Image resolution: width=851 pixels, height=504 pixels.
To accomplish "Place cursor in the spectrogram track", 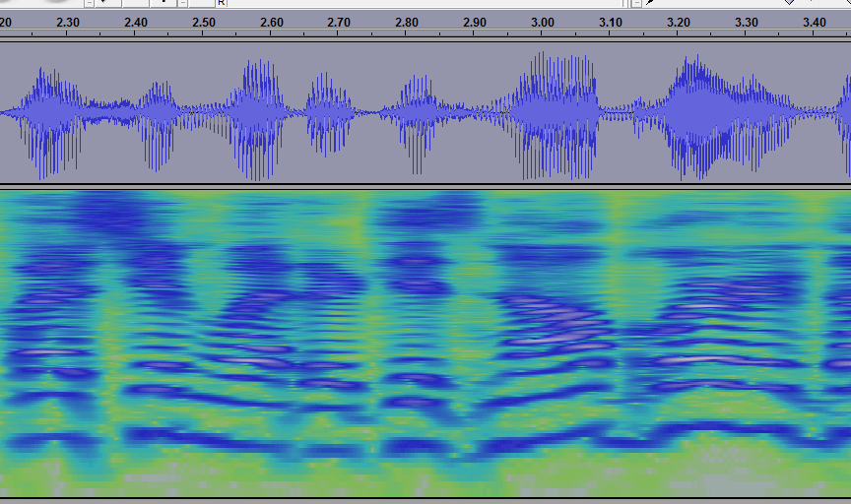I will click(425, 344).
